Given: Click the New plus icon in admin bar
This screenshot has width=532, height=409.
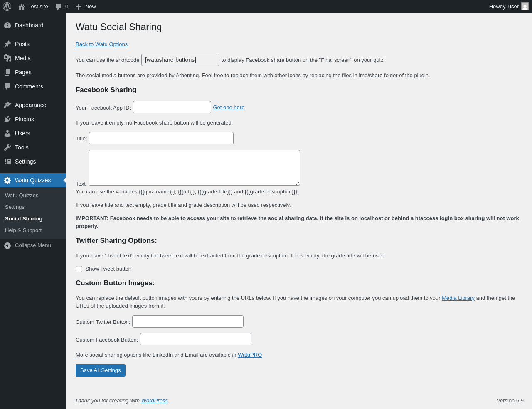Looking at the screenshot, I should (79, 7).
